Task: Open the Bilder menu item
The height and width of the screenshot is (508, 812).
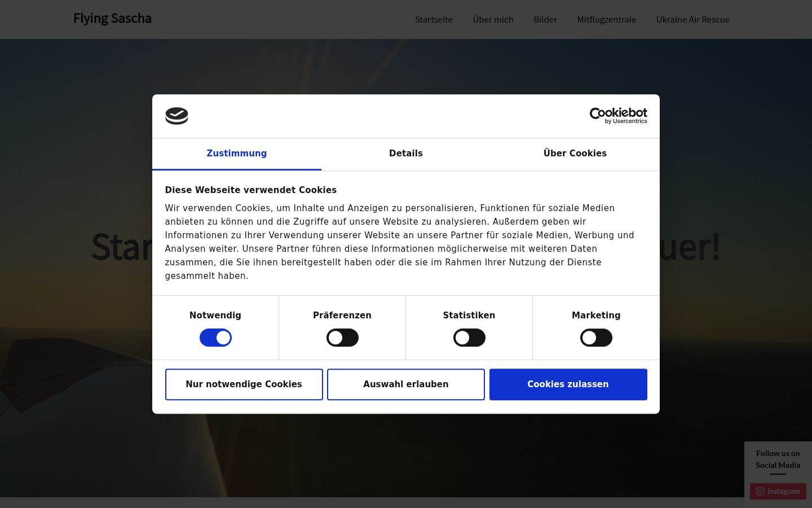Action: pos(545,20)
